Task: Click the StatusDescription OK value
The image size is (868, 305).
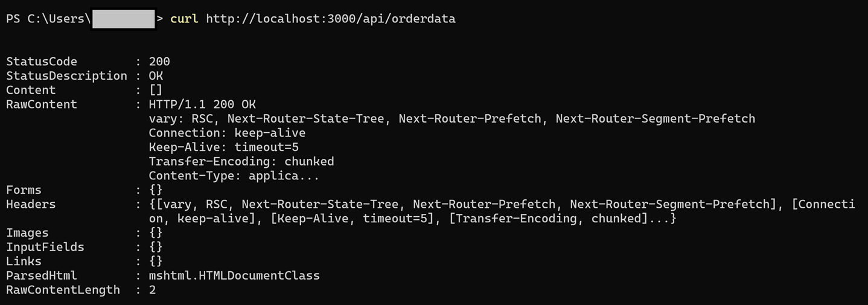Action: [156, 76]
